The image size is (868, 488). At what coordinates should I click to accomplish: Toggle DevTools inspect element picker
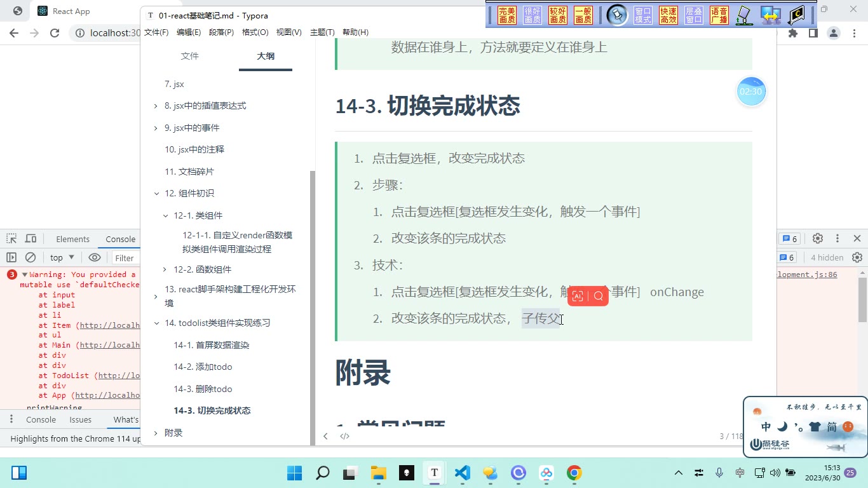point(11,239)
